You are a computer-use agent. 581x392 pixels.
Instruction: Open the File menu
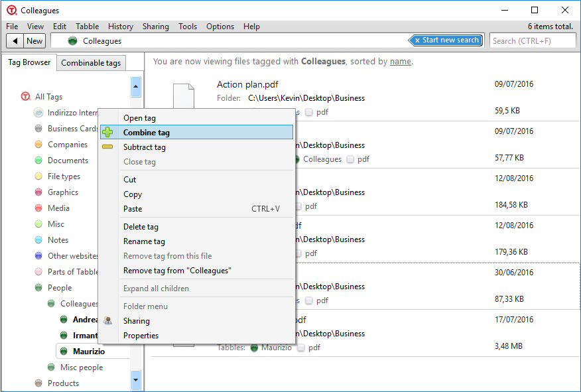[x=12, y=27]
